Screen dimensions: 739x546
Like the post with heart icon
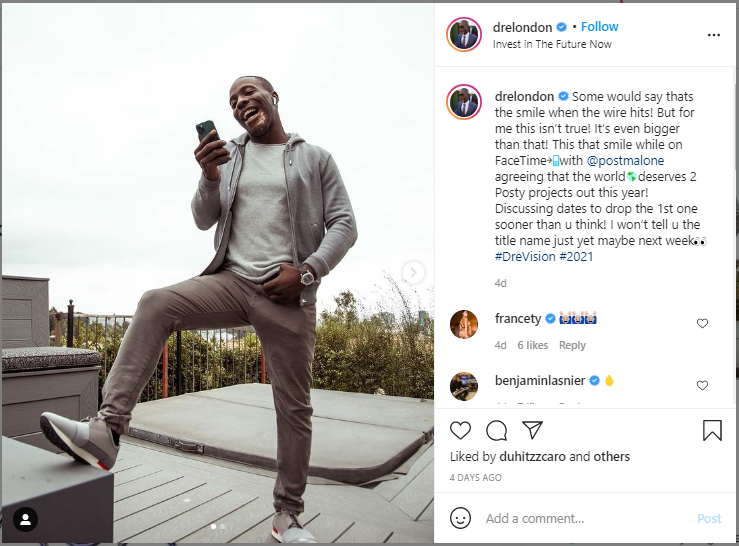tap(460, 431)
